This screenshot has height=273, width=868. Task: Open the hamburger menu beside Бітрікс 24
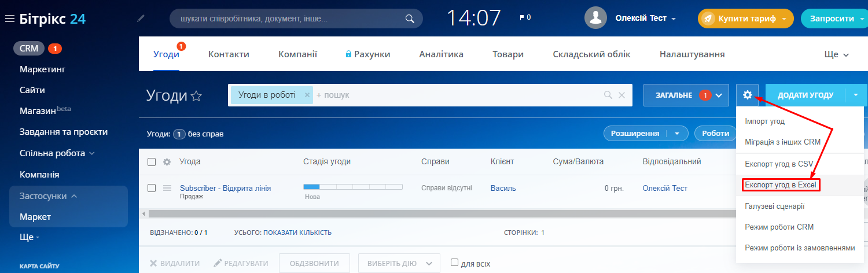tap(9, 19)
